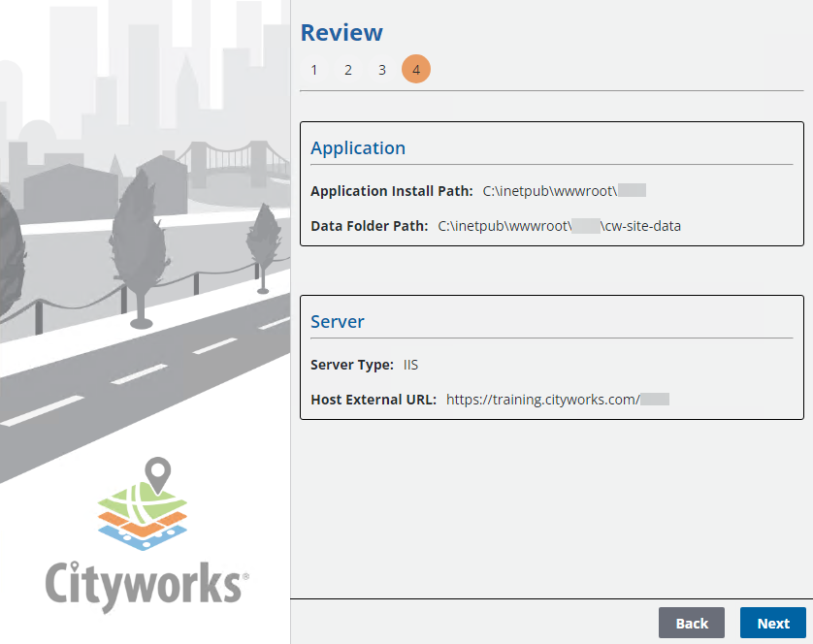Select the Server section header
The height and width of the screenshot is (644, 813).
338,321
